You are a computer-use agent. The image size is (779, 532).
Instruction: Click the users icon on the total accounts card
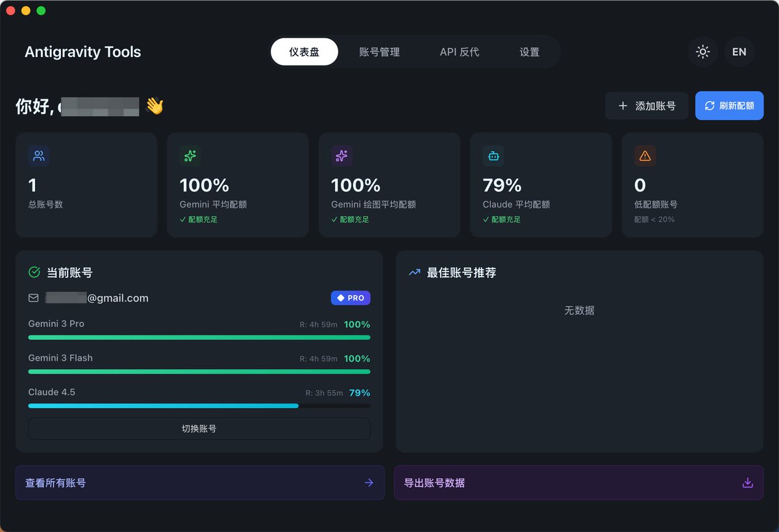(38, 156)
